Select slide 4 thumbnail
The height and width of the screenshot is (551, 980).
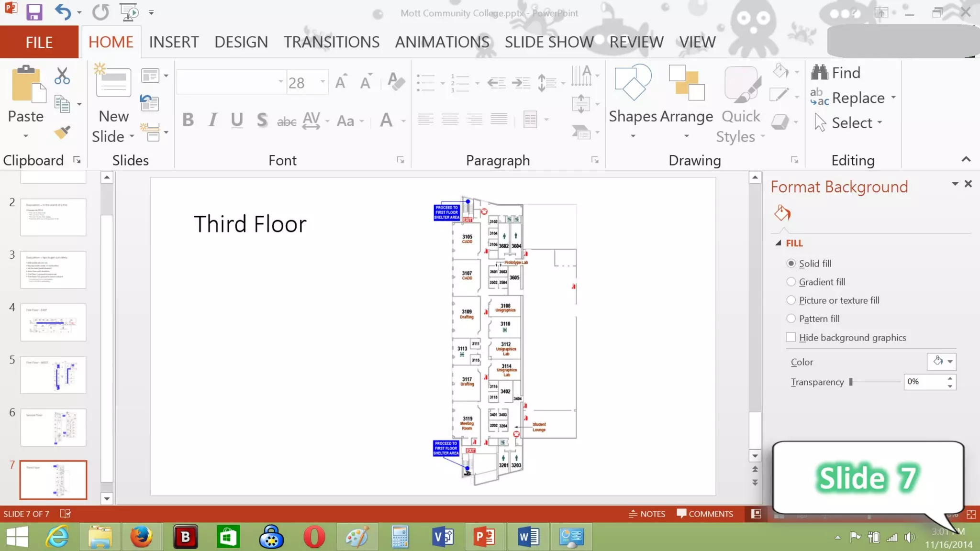click(x=53, y=322)
